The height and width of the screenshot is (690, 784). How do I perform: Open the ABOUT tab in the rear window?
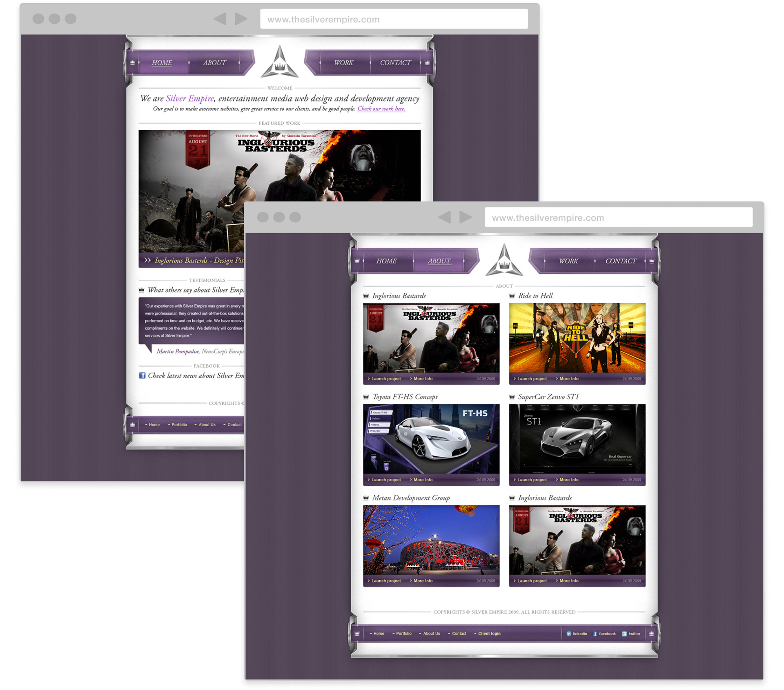coord(214,63)
